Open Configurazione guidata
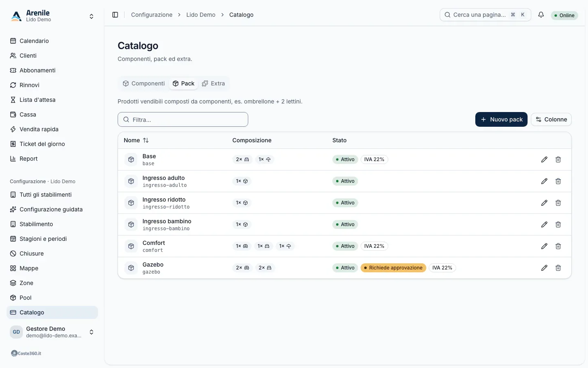Viewport: 588px width, 368px height. [x=52, y=209]
